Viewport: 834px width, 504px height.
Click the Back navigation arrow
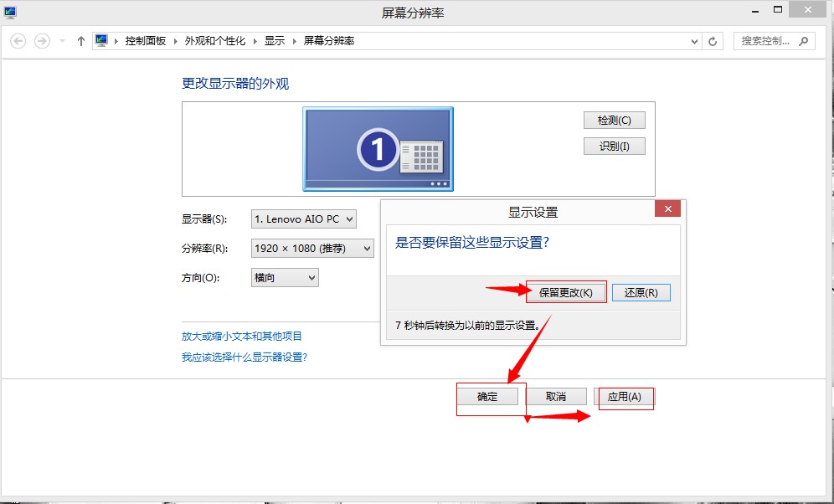18,41
